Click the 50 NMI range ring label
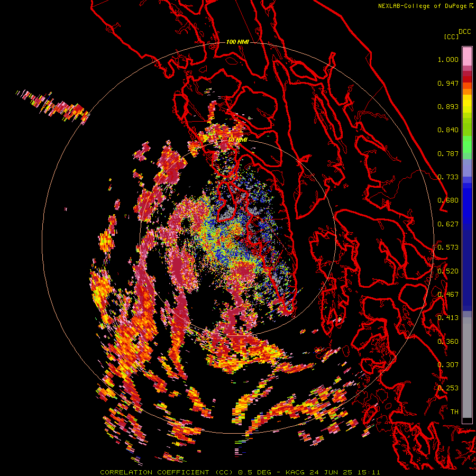 (237, 140)
